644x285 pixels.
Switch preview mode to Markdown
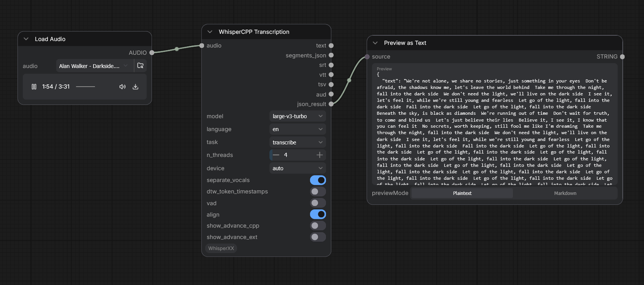click(x=565, y=193)
